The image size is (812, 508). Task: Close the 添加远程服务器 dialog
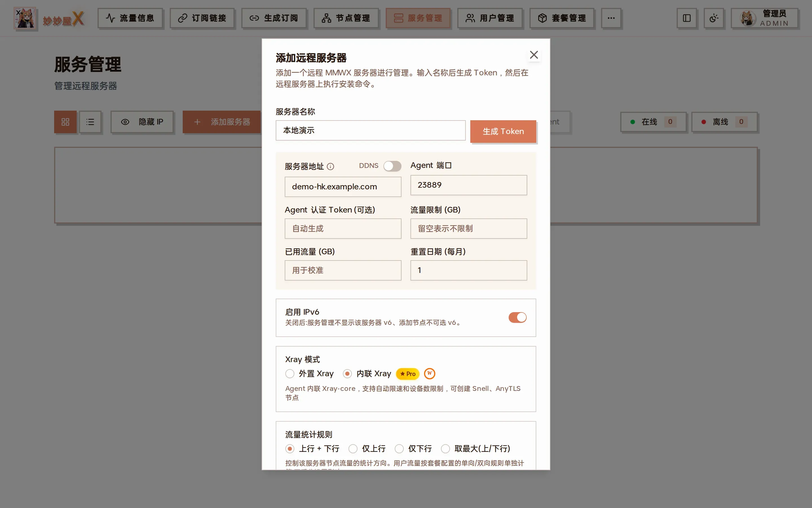click(533, 55)
